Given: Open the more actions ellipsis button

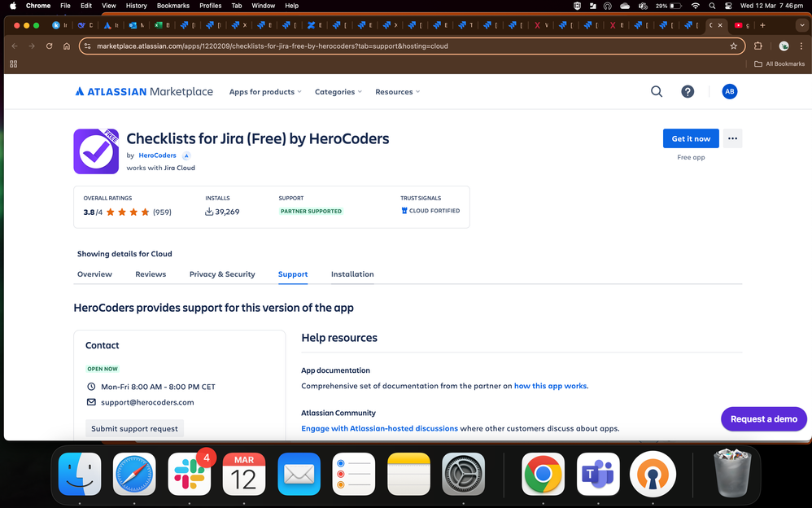Looking at the screenshot, I should (x=732, y=138).
